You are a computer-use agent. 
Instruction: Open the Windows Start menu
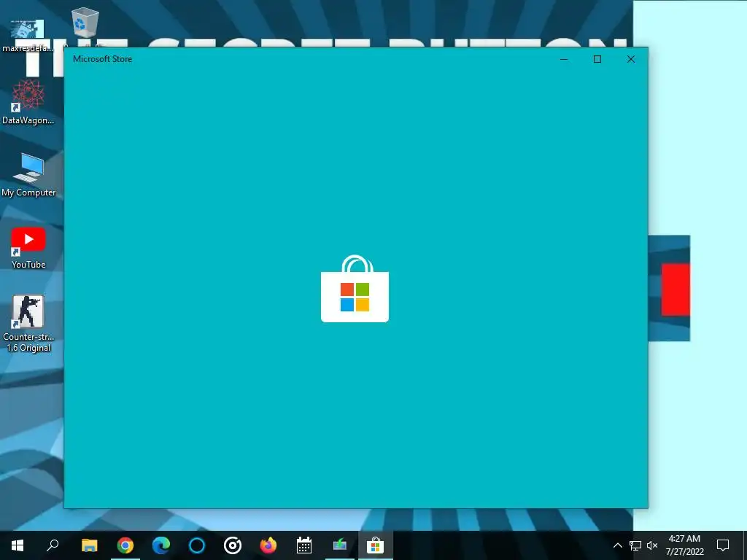pyautogui.click(x=18, y=545)
